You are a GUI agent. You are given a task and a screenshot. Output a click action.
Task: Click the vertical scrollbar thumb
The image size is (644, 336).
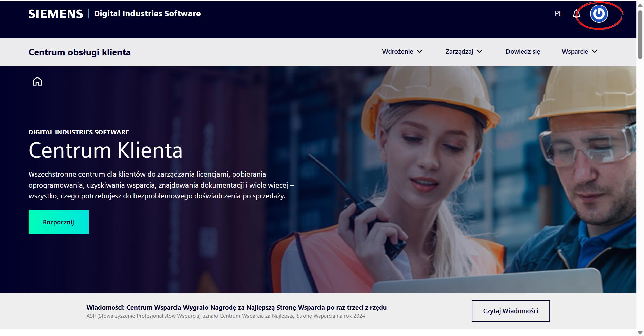point(640,34)
